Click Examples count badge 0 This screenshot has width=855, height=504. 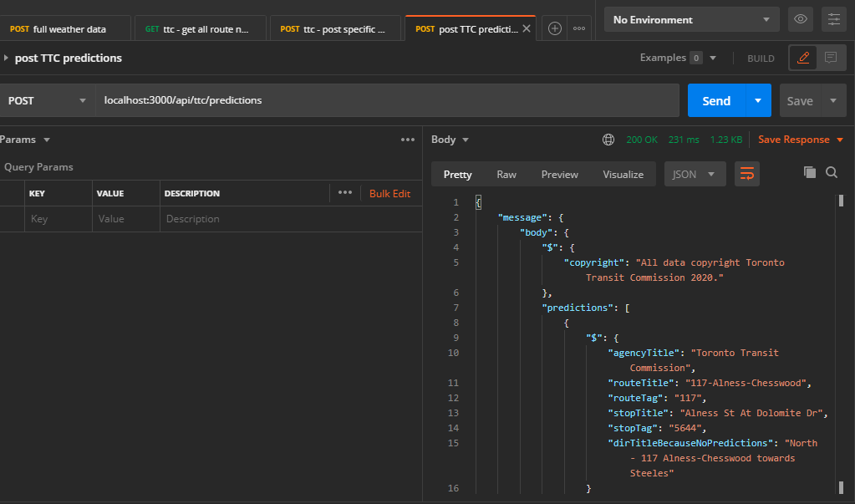pos(695,58)
